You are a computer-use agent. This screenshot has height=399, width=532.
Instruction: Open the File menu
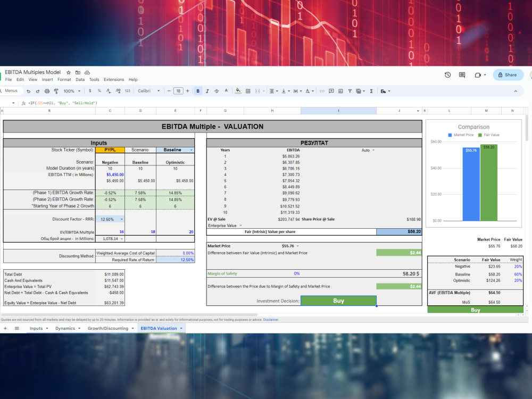pyautogui.click(x=9, y=80)
